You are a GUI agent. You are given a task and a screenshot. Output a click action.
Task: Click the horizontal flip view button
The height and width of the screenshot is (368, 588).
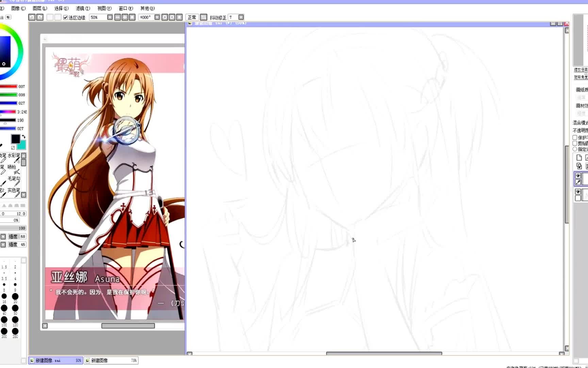pos(203,17)
